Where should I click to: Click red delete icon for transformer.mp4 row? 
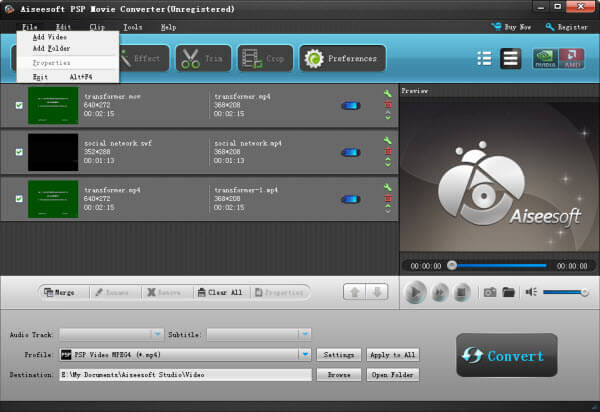coord(388,198)
